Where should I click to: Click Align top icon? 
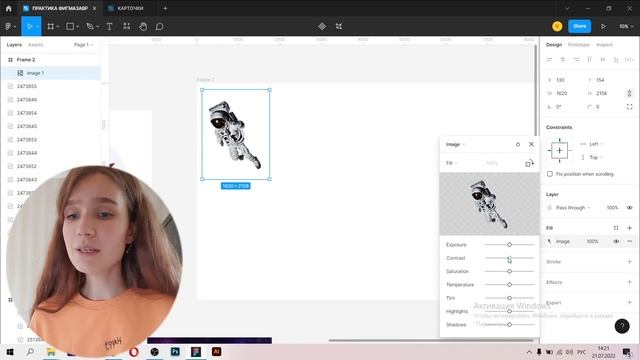click(589, 60)
